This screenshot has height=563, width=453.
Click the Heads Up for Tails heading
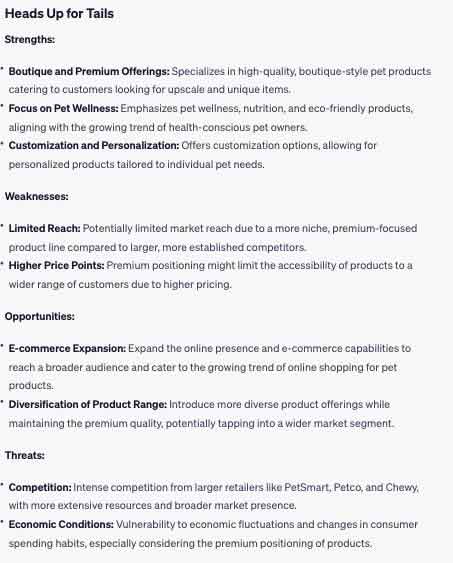pyautogui.click(x=59, y=14)
